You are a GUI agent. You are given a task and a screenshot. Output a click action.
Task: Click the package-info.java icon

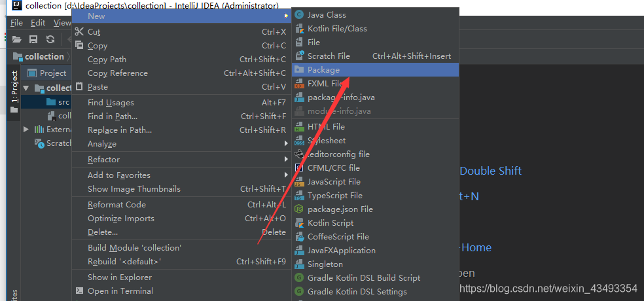click(299, 97)
